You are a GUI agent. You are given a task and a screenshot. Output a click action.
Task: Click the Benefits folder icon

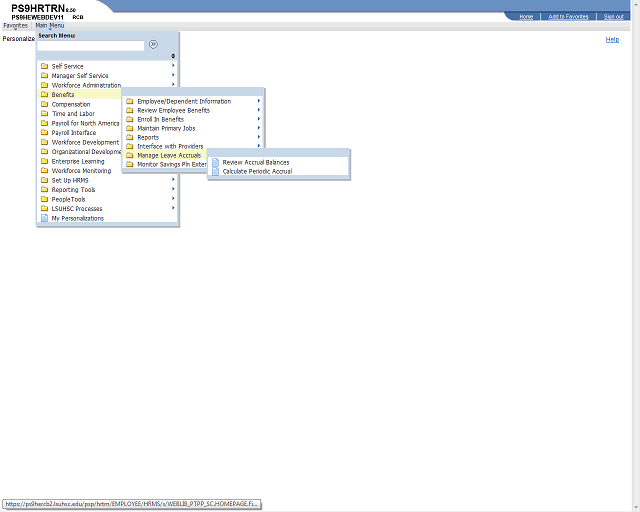44,94
